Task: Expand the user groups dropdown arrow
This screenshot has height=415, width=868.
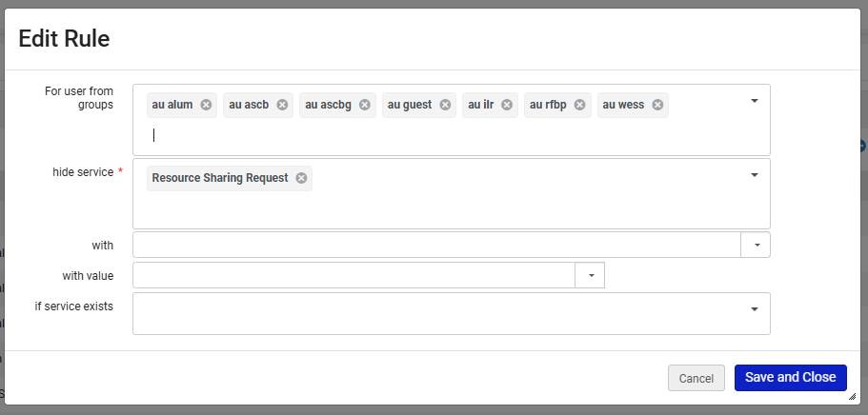Action: 754,101
